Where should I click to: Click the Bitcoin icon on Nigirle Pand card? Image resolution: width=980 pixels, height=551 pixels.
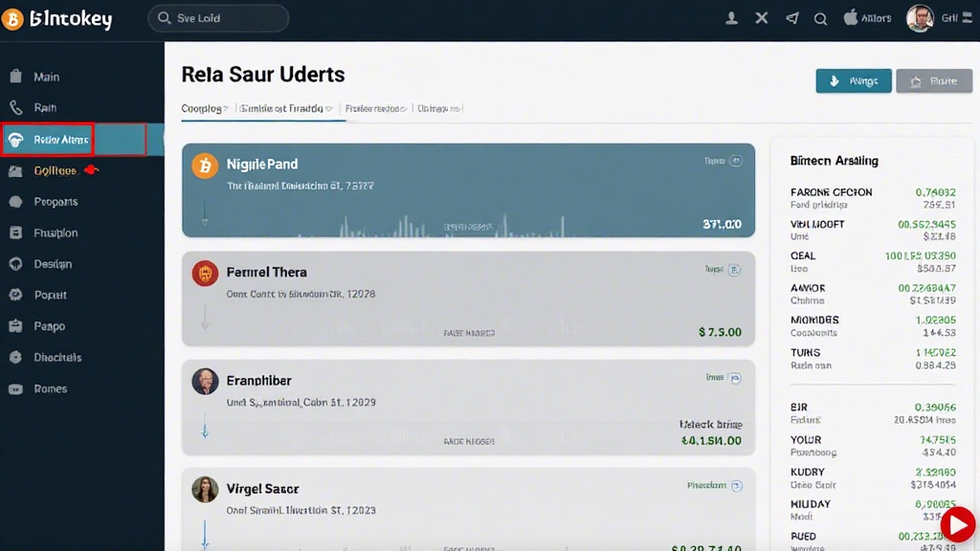[205, 165]
